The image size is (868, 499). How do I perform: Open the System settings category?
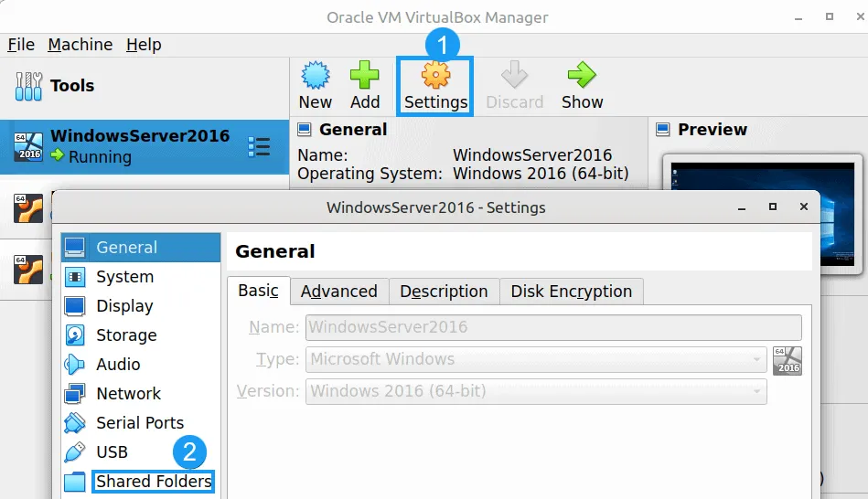141,277
